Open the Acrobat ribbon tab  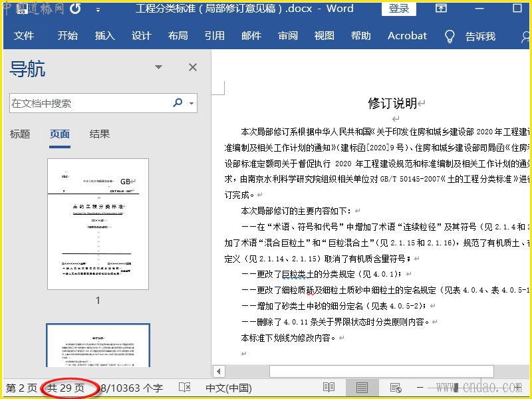(407, 36)
